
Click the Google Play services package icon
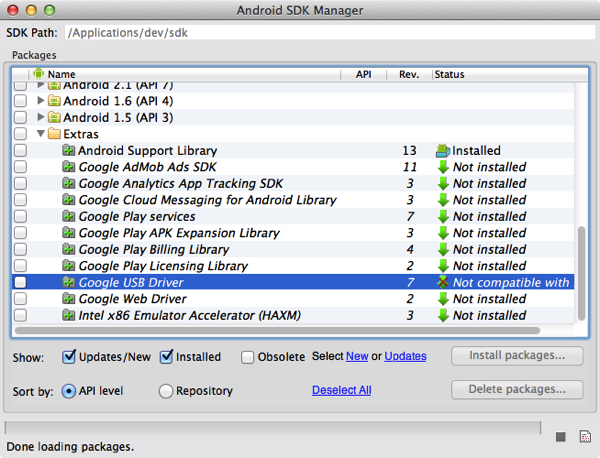68,216
